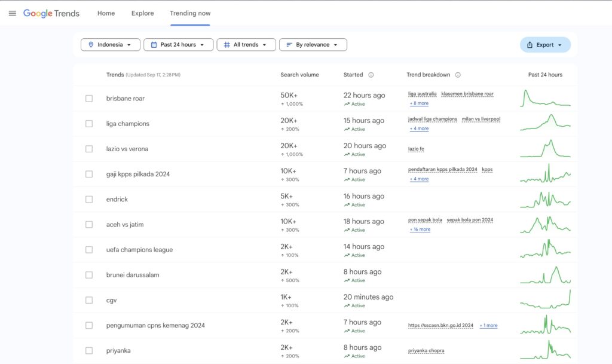Open the 'sepak bola pon 2024' link
Viewport: 612px width, 364px height.
click(x=470, y=220)
